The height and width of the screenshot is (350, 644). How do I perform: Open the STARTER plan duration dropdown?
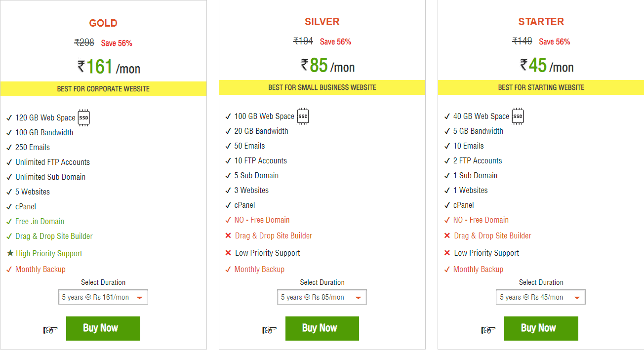[540, 297]
